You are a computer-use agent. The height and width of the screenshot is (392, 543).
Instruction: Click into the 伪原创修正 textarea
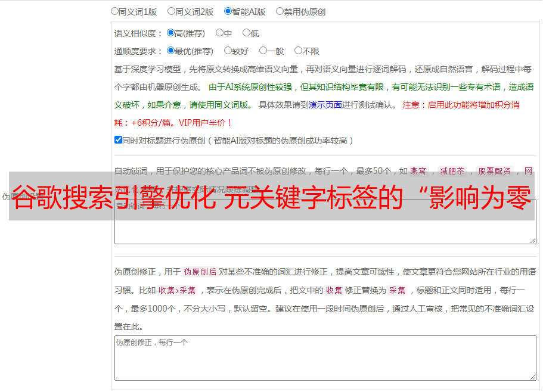pyautogui.click(x=325, y=358)
